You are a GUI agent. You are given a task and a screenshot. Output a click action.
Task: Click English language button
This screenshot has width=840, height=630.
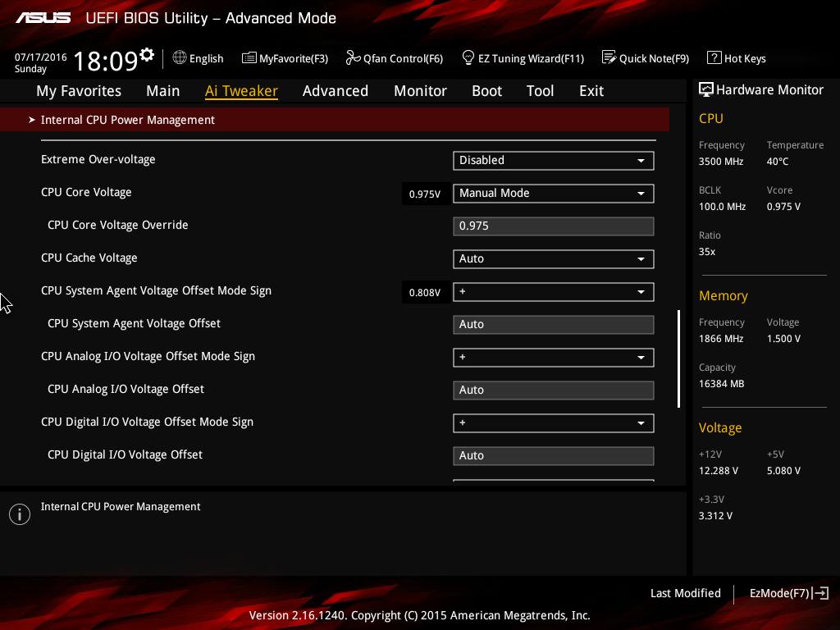pos(206,58)
